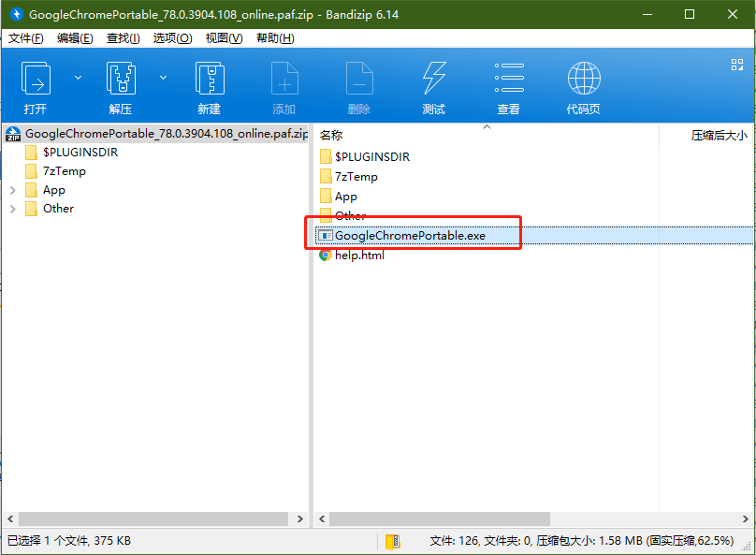This screenshot has width=756, height=555.
Task: Click the 解压 (Extract) toolbar icon
Action: coord(121,79)
